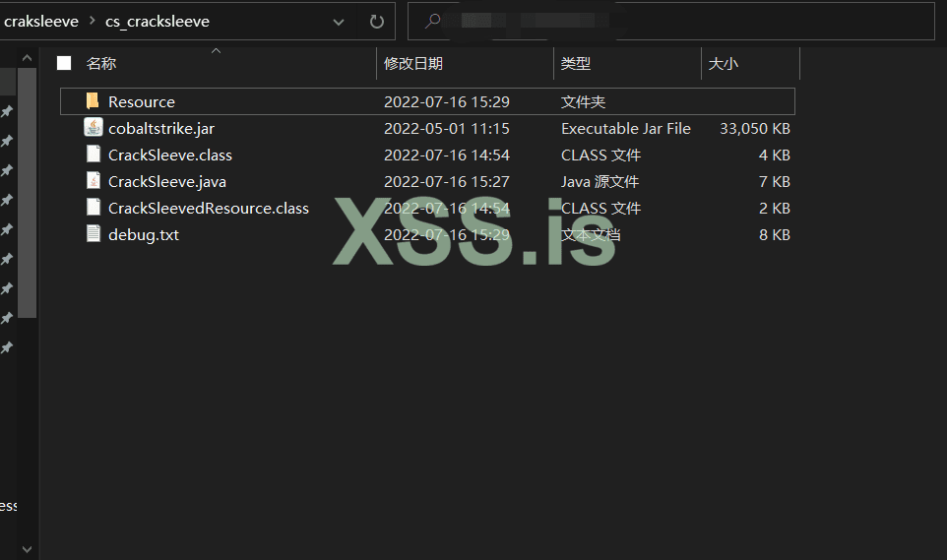Click the search magnifier icon
947x560 pixels.
tap(432, 21)
